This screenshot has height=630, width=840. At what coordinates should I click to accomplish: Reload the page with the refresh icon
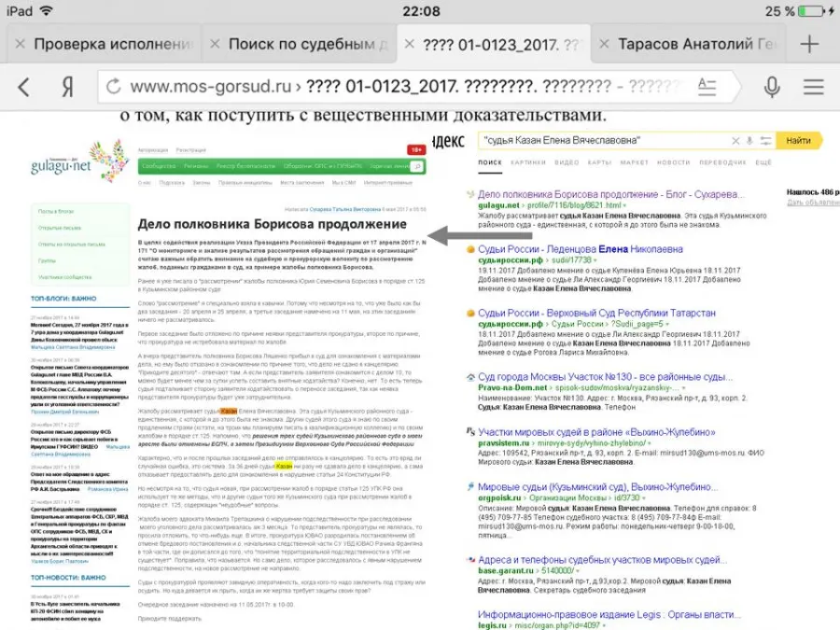pyautogui.click(x=114, y=86)
